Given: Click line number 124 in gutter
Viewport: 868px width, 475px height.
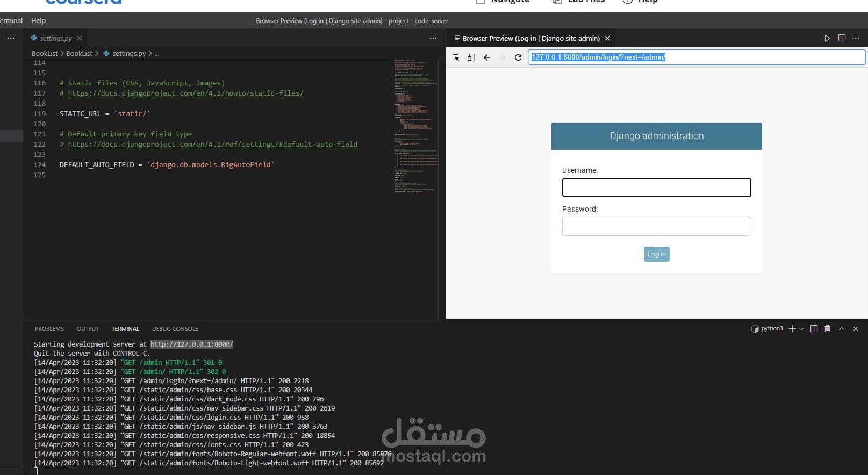Looking at the screenshot, I should coord(40,165).
